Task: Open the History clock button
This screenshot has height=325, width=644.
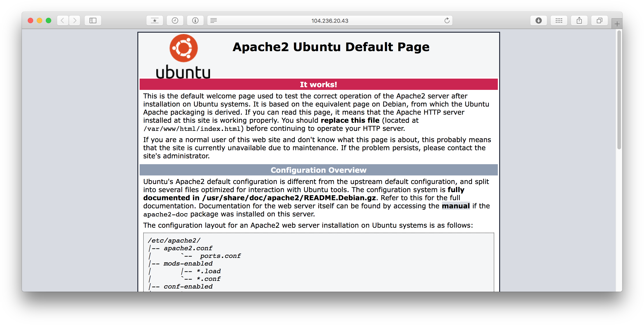Action: [x=175, y=20]
